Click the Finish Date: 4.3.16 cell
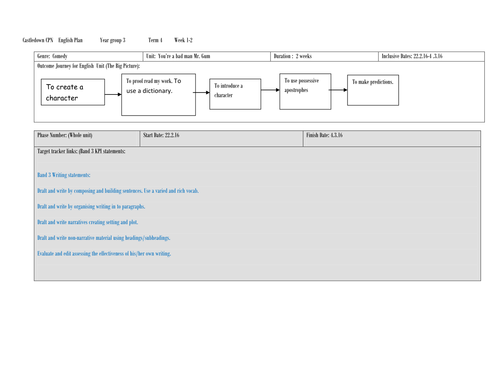 (392, 138)
